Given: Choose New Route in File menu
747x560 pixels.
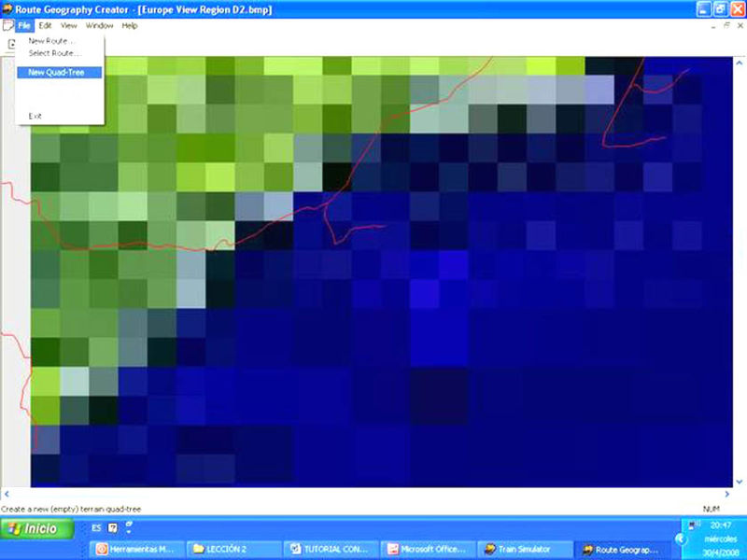Looking at the screenshot, I should click(54, 41).
